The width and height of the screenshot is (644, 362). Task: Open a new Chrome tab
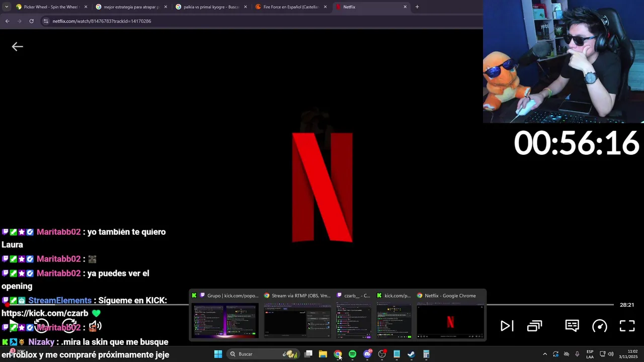coord(417,7)
